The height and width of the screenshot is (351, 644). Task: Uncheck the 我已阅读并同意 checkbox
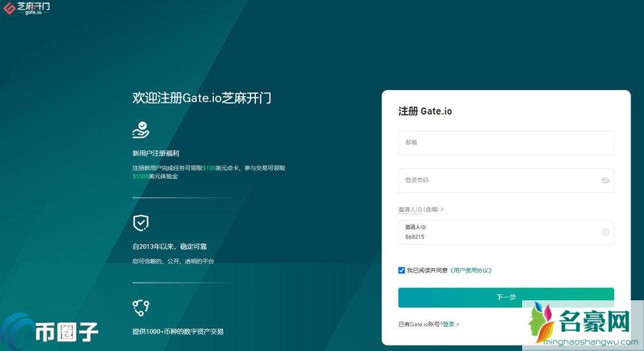click(402, 270)
